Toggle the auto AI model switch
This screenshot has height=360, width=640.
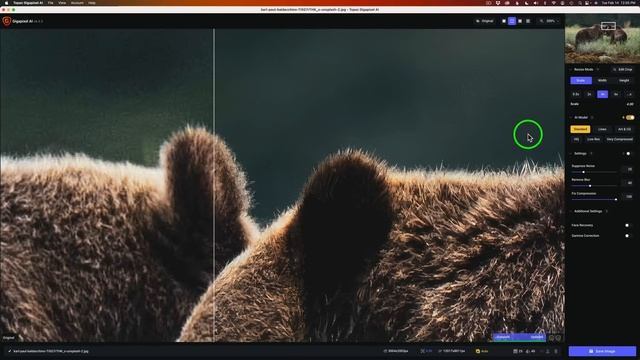[x=630, y=118]
